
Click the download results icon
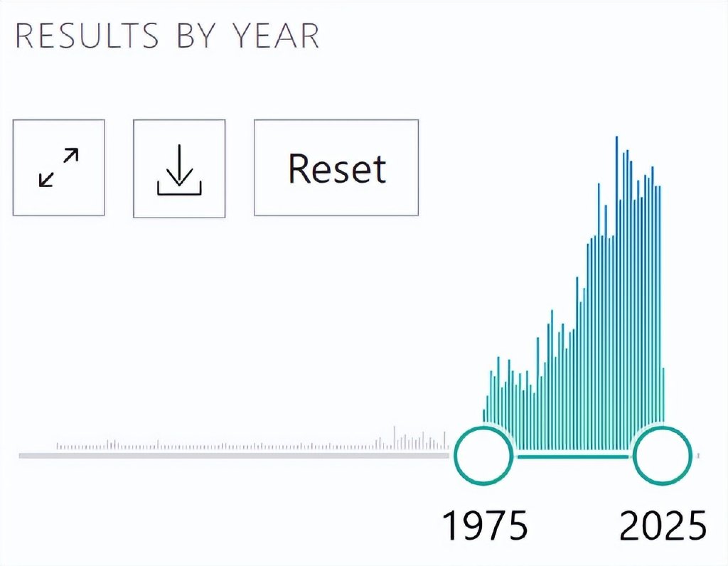179,168
